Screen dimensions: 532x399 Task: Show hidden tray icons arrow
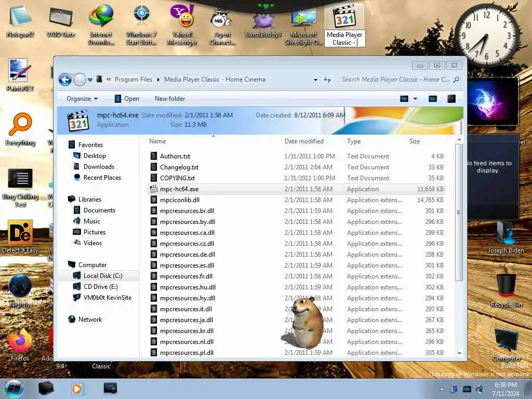(442, 390)
